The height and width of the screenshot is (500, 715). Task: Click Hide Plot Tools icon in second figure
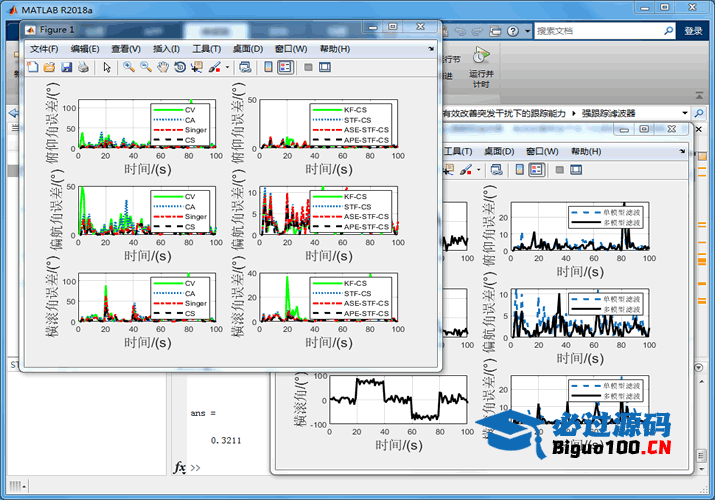pos(560,170)
